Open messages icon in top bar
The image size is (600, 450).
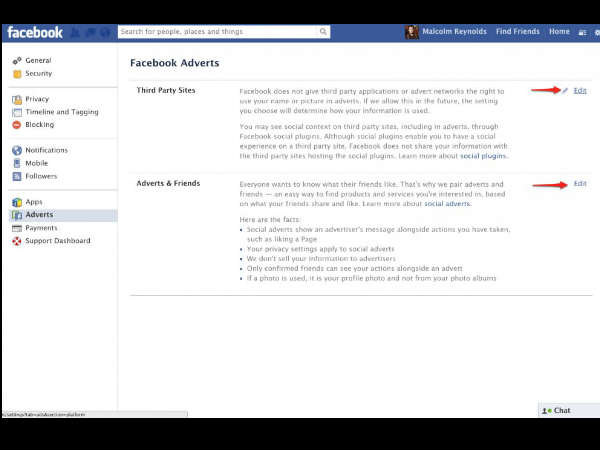(90, 33)
